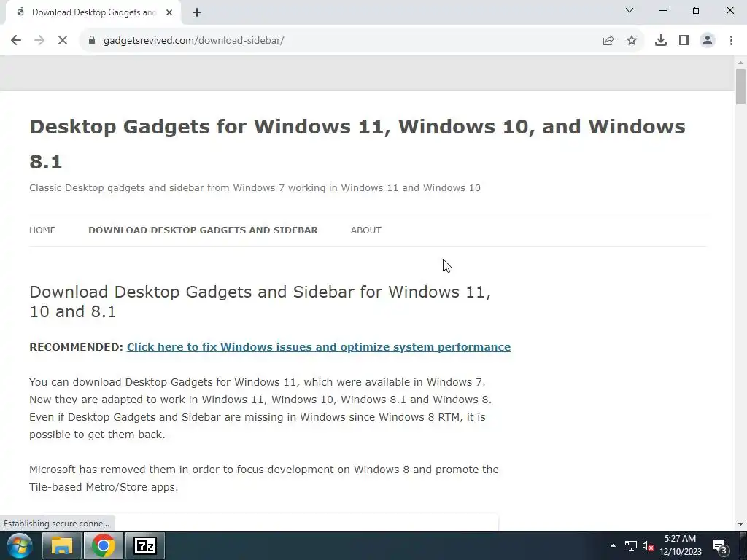The image size is (747, 560).
Task: Restore down the Chrome window
Action: (697, 10)
